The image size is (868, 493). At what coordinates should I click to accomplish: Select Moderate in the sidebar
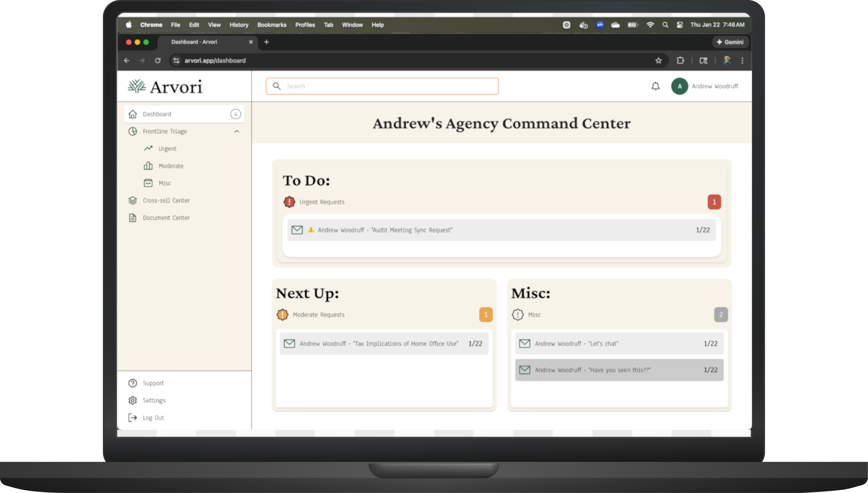170,166
